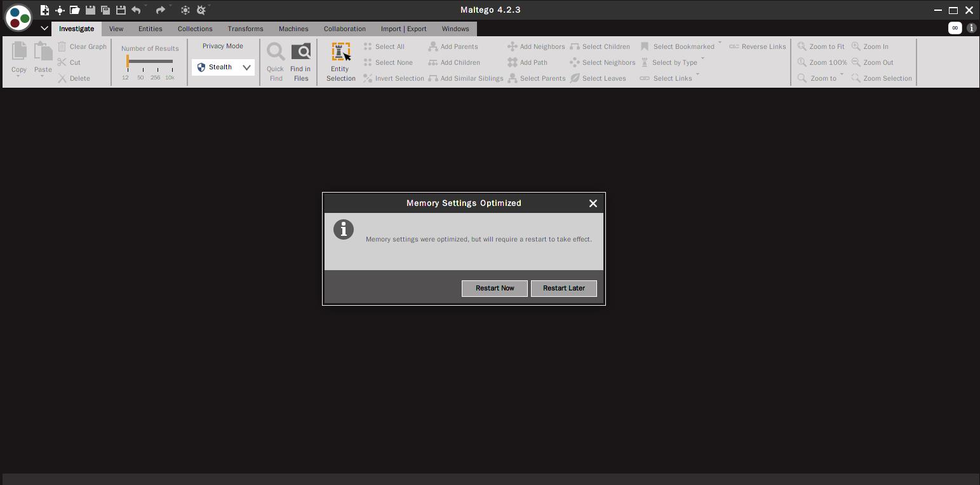Redo the action with forward arrow icon
The image size is (980, 485).
pos(160,10)
